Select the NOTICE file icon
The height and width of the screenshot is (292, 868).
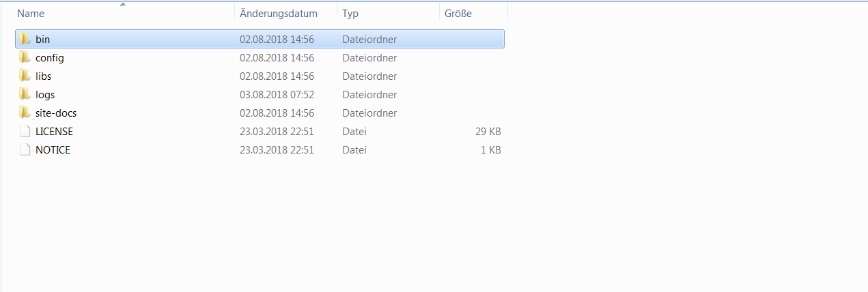point(25,149)
